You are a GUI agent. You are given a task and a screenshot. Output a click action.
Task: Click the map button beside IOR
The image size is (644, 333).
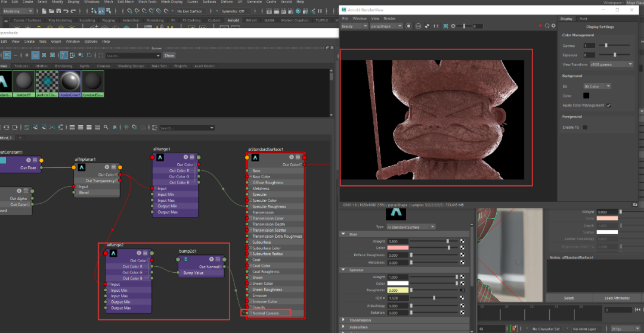[462, 298]
